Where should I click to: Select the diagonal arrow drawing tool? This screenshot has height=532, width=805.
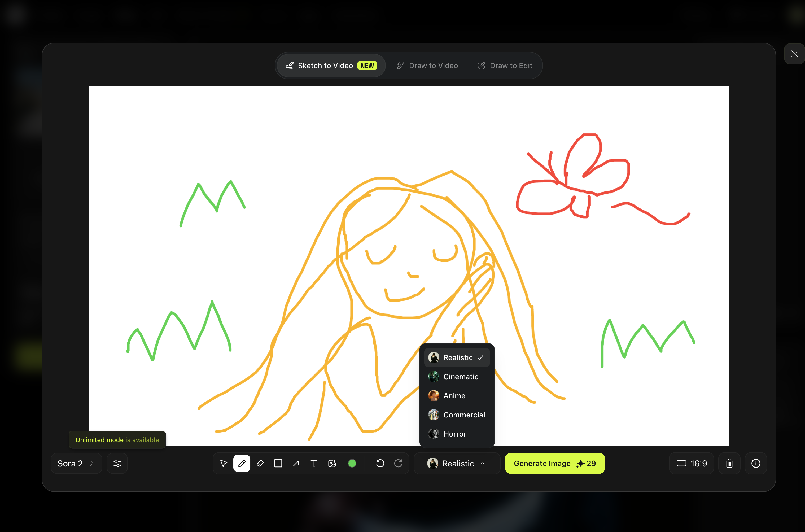tap(296, 464)
